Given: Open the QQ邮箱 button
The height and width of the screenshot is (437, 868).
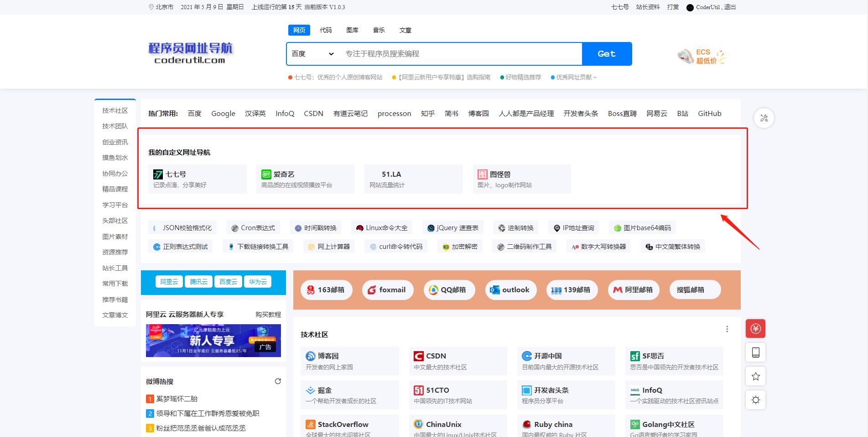Looking at the screenshot, I should click(x=449, y=290).
